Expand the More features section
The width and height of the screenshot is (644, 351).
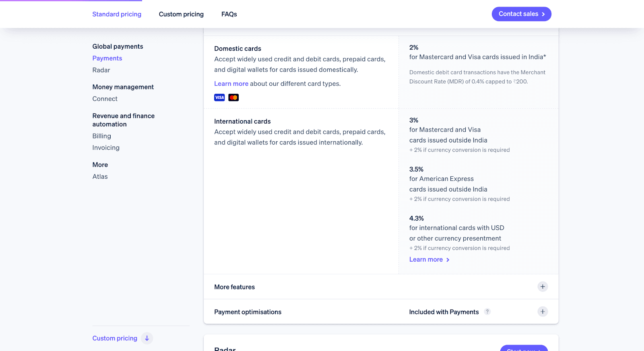(235, 287)
